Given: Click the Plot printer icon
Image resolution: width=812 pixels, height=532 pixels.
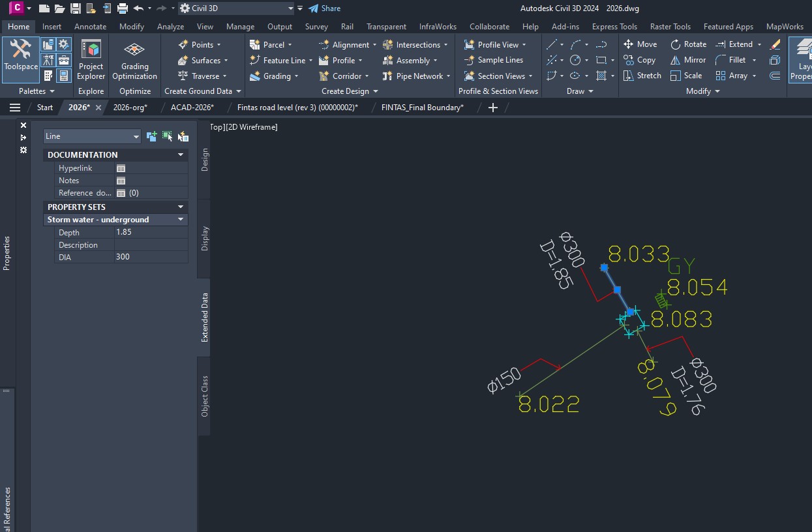Looking at the screenshot, I should [122, 8].
